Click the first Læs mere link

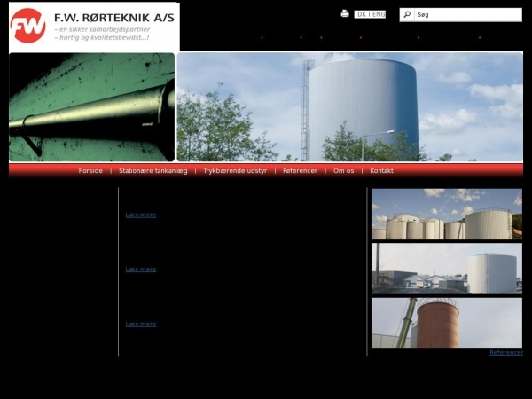point(140,215)
